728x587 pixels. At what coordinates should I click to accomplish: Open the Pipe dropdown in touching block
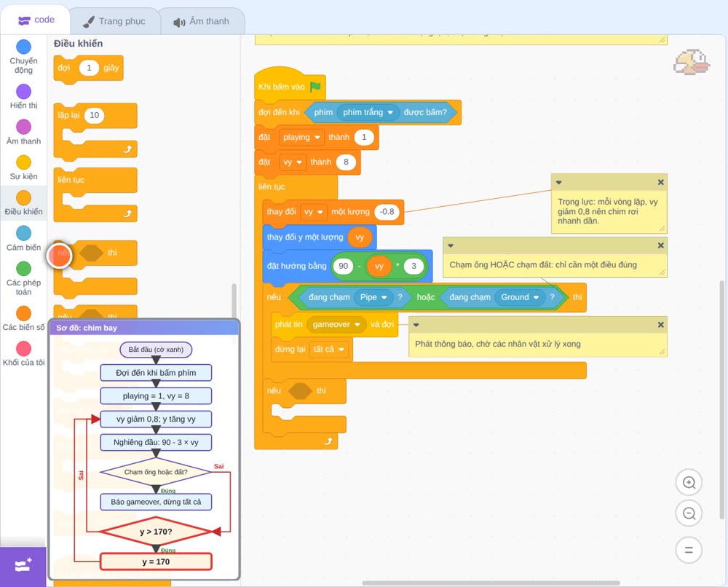coord(373,297)
